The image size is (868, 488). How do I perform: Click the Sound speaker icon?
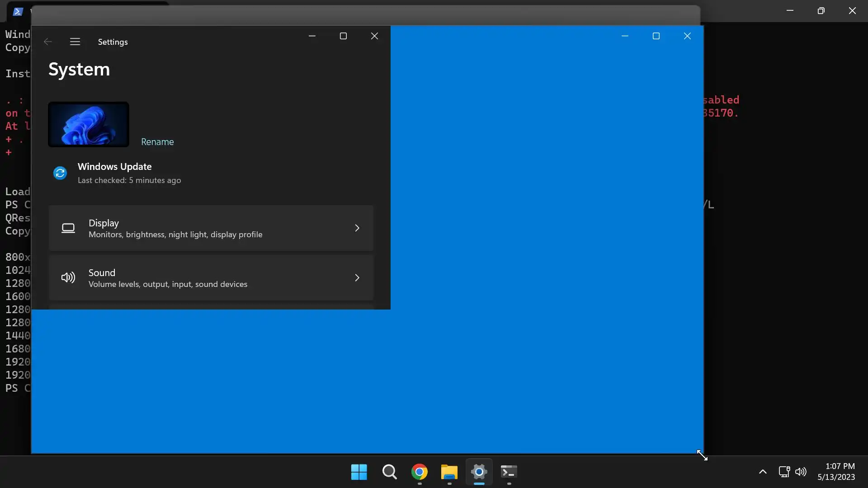[68, 277]
